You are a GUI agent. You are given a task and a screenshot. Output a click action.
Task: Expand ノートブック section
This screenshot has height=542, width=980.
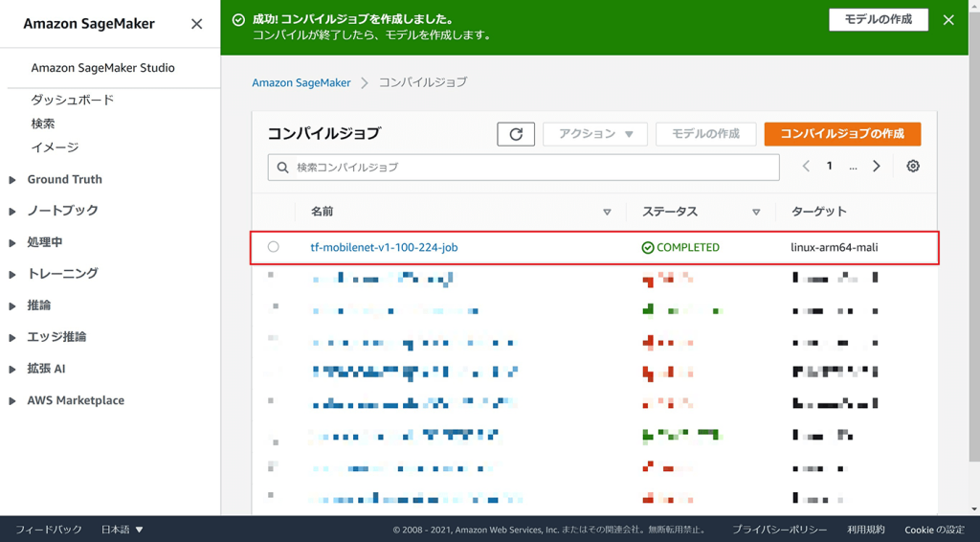tap(11, 212)
